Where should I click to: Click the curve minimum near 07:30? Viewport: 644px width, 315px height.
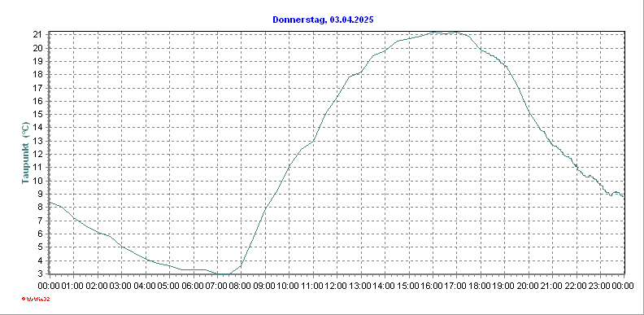[224, 273]
